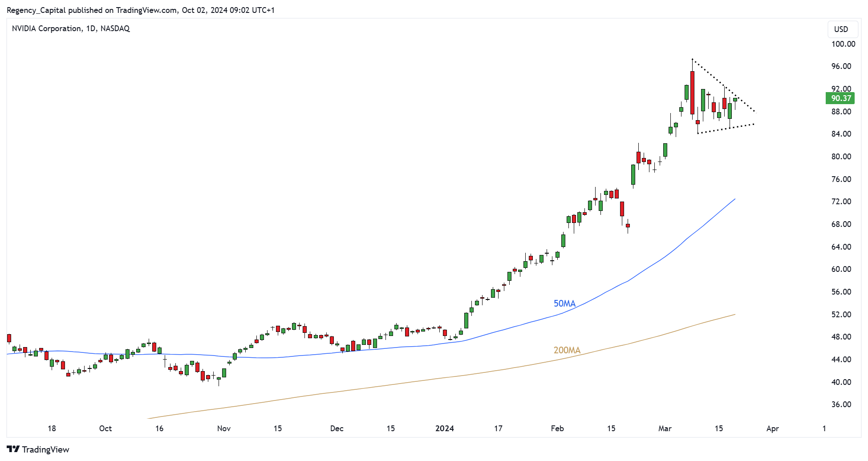868x461 pixels.
Task: Click the 88.00 price axis label
Action: [x=841, y=112]
